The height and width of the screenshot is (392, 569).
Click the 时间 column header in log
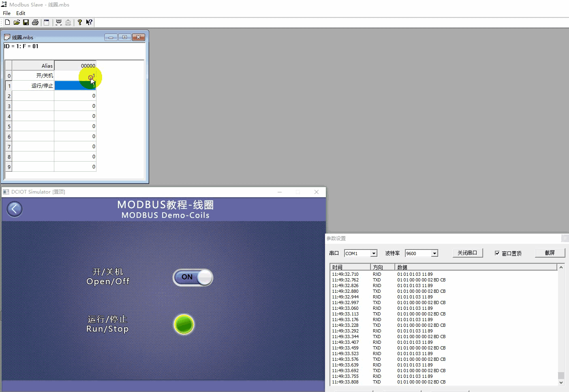point(351,267)
